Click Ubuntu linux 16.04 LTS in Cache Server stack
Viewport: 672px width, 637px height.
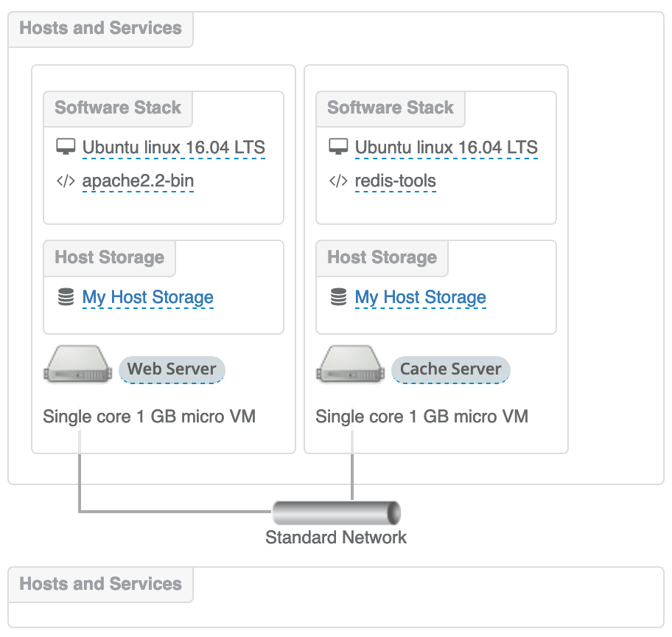[446, 147]
